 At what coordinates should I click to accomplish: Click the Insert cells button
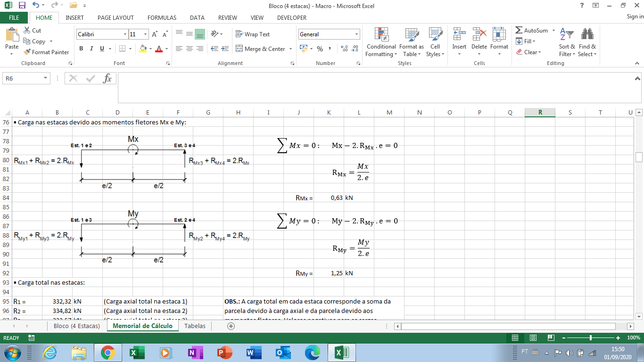[459, 42]
